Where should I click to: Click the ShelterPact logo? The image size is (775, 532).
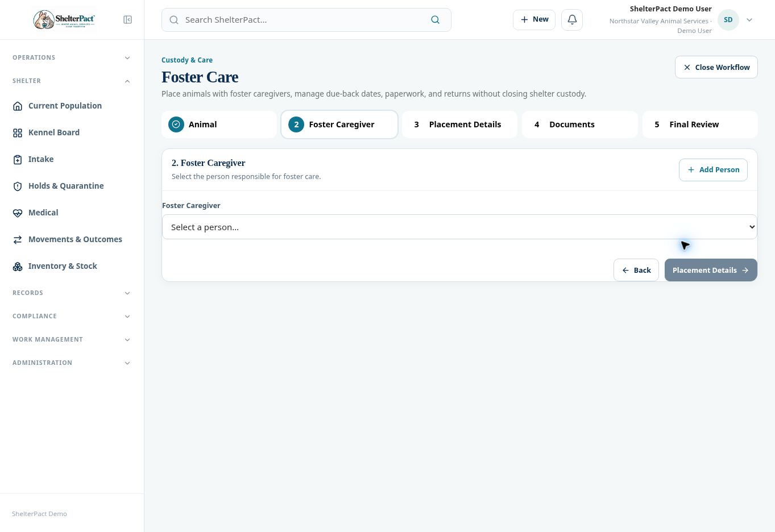(64, 20)
